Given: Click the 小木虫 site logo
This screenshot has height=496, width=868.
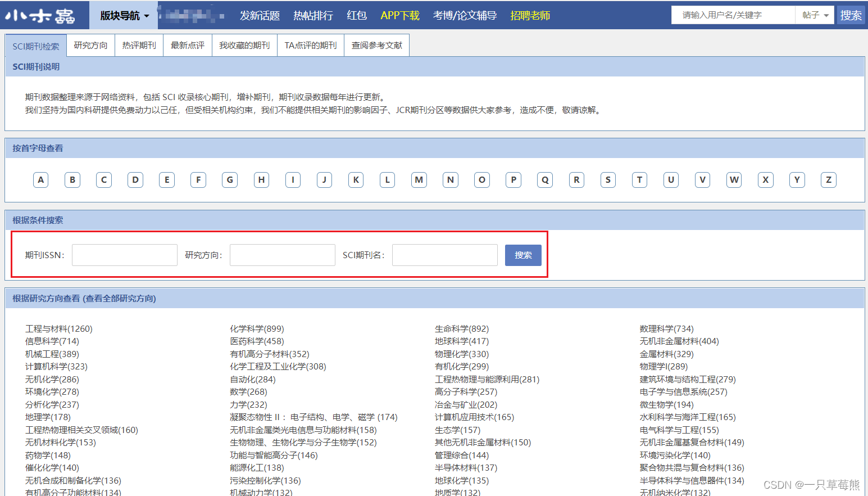Looking at the screenshot, I should point(40,16).
